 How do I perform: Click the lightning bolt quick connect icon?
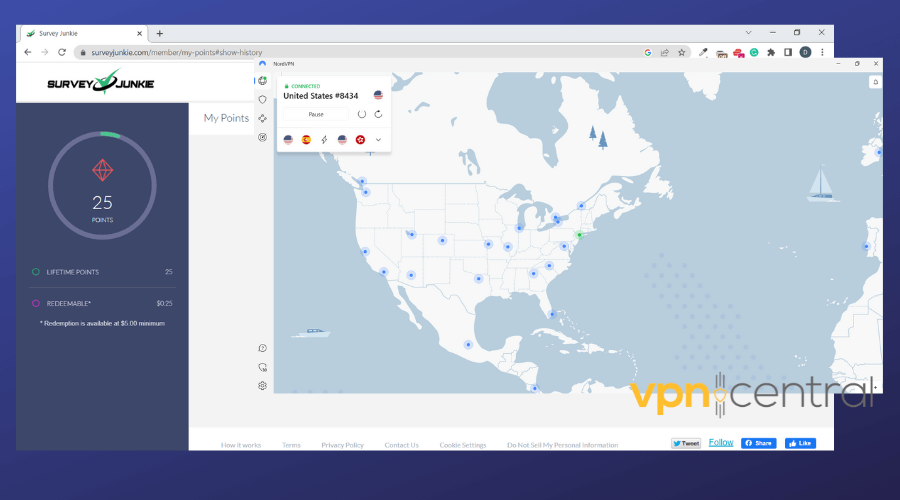[x=324, y=139]
